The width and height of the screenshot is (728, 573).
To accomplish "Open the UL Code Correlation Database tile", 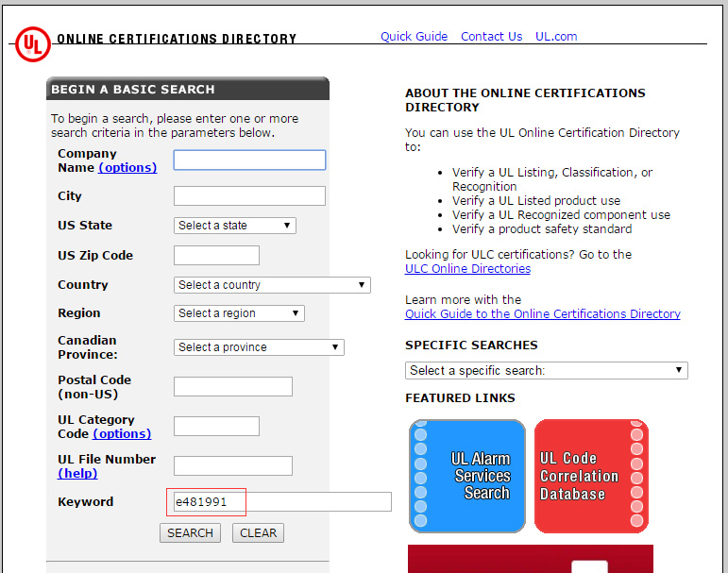I will coord(591,476).
